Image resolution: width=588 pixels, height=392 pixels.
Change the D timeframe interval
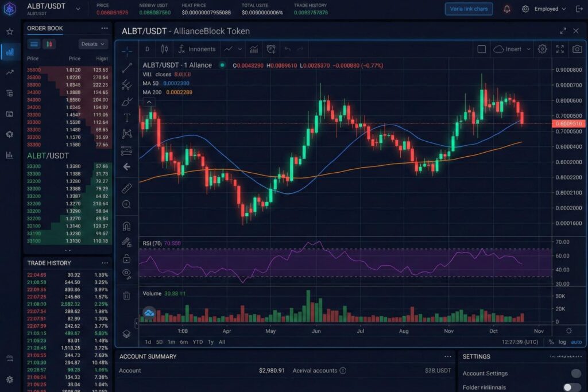148,49
